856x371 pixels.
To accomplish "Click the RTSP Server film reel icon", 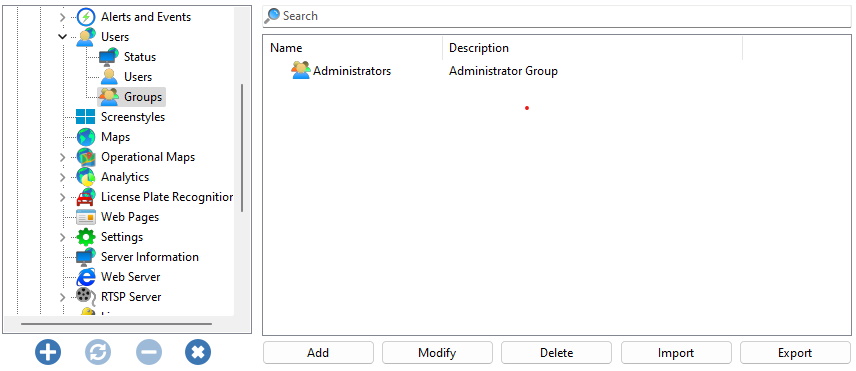I will [x=86, y=297].
